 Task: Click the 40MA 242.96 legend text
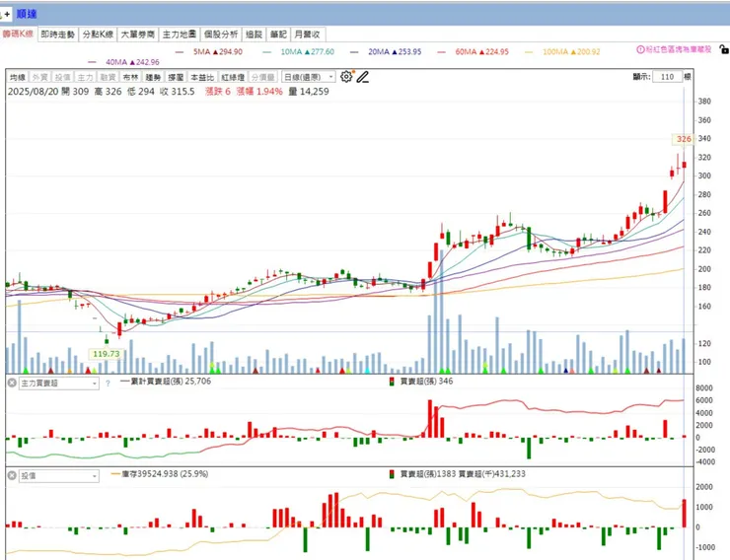coord(133,62)
